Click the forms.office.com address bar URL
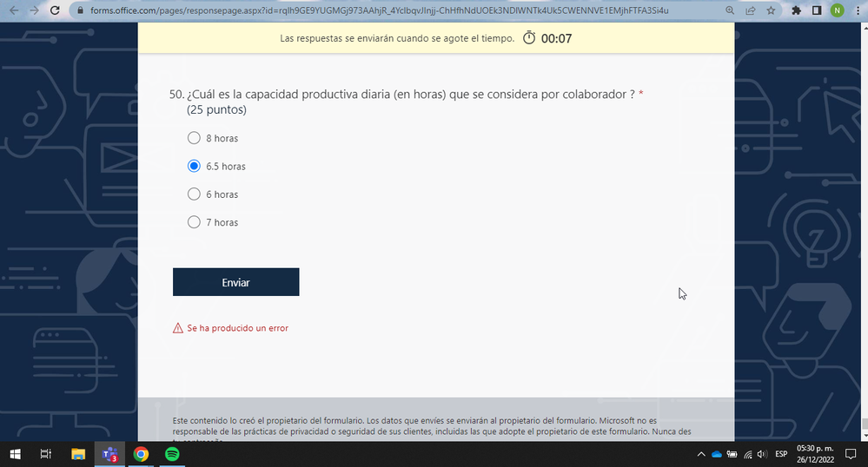This screenshot has width=868, height=467. tap(379, 10)
